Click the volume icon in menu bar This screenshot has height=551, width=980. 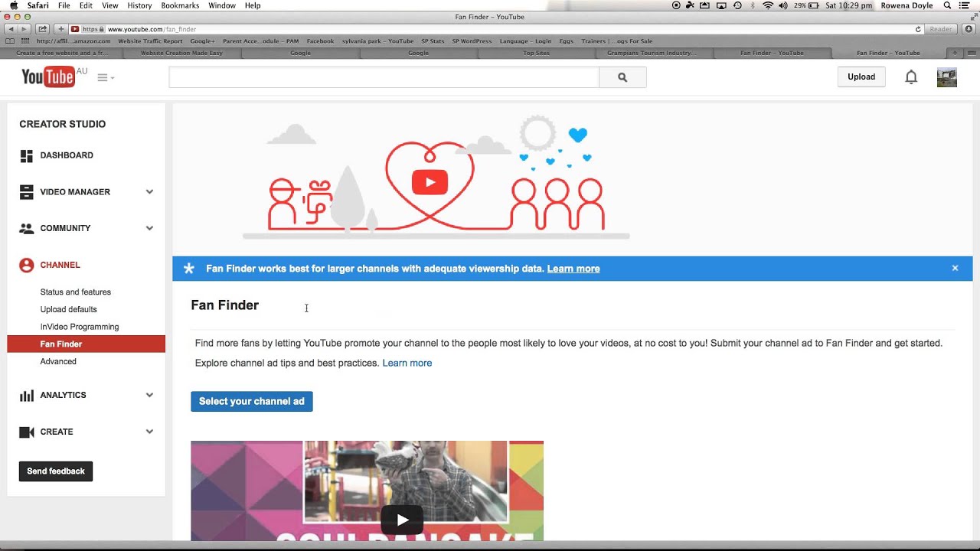(x=782, y=5)
